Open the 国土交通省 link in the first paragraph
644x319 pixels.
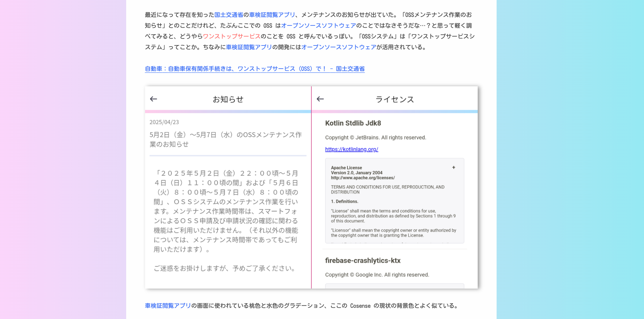pos(229,15)
